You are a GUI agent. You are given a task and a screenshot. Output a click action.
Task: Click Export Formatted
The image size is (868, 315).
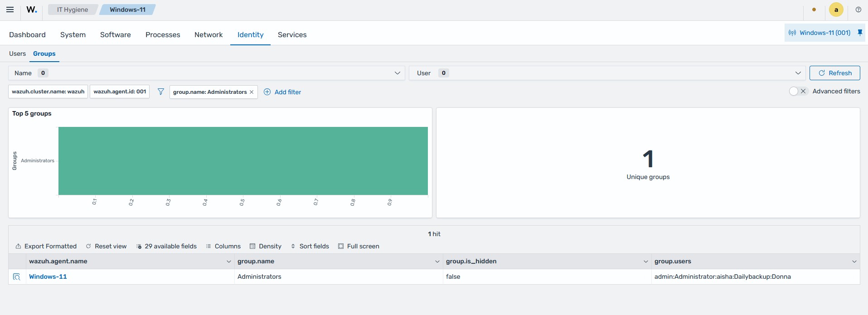point(46,246)
